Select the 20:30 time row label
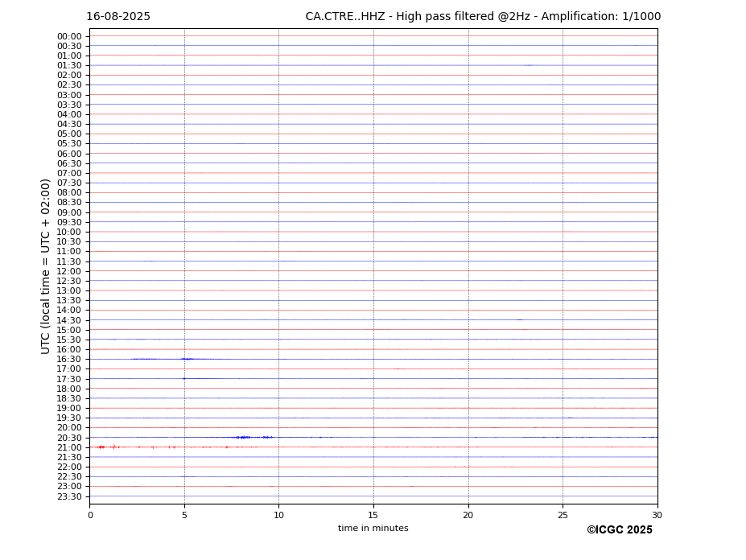 click(x=69, y=438)
